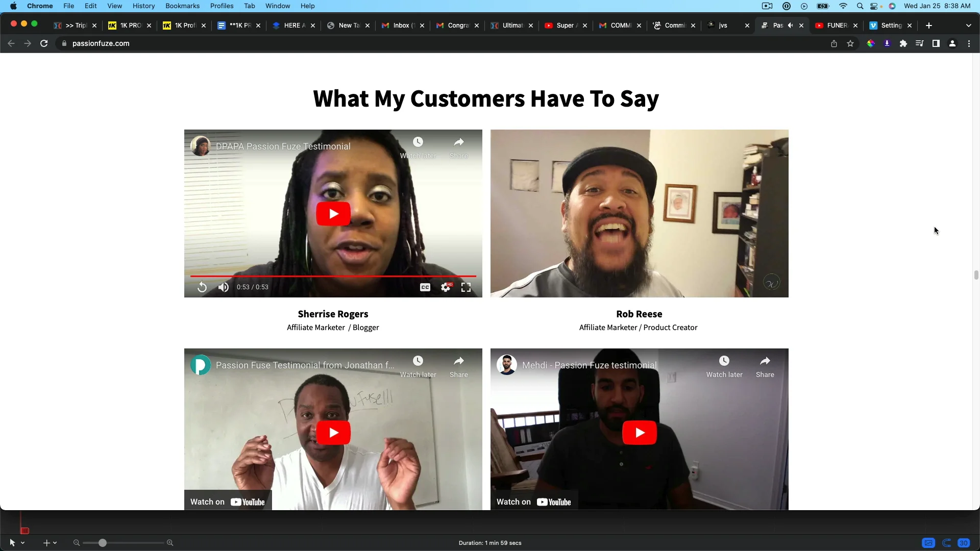Click the red playhead marker on the timeline
This screenshot has height=551, width=980.
tap(24, 531)
